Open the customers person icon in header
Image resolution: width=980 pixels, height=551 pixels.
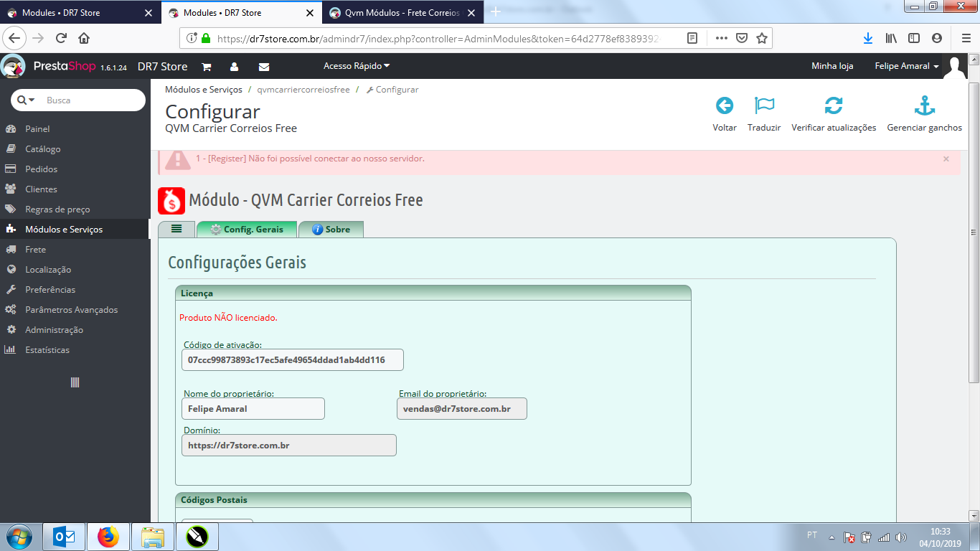tap(234, 67)
